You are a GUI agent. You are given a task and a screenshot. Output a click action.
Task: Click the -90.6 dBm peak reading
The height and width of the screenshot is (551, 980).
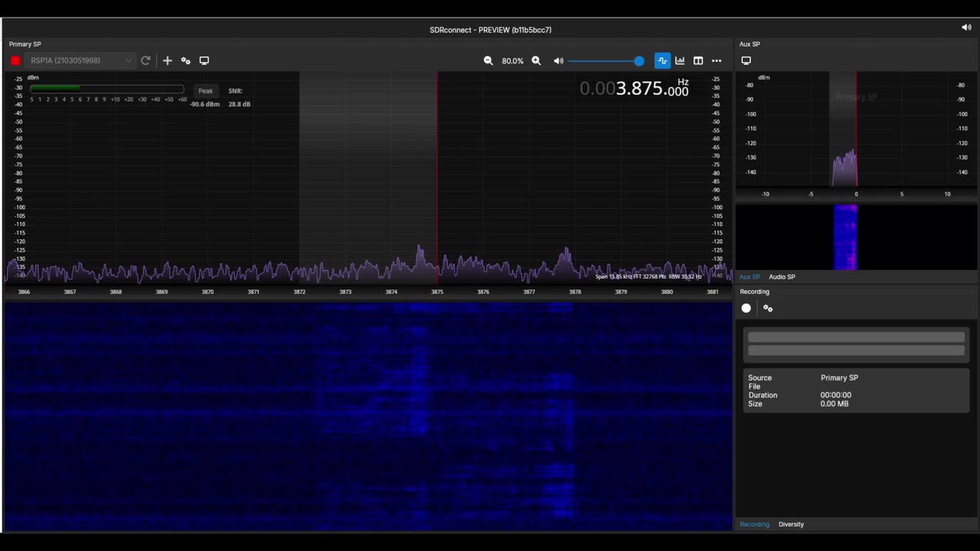(204, 104)
